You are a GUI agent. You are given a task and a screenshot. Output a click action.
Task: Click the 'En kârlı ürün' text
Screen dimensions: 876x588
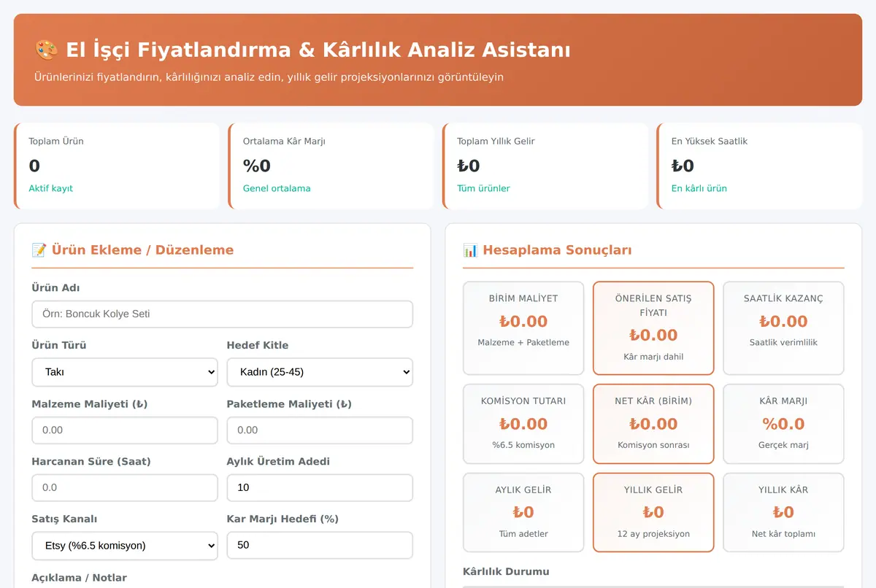click(x=699, y=188)
